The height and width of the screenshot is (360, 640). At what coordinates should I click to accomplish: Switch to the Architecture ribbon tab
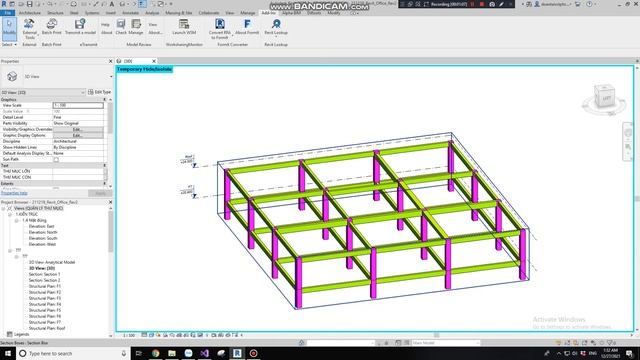(x=30, y=13)
